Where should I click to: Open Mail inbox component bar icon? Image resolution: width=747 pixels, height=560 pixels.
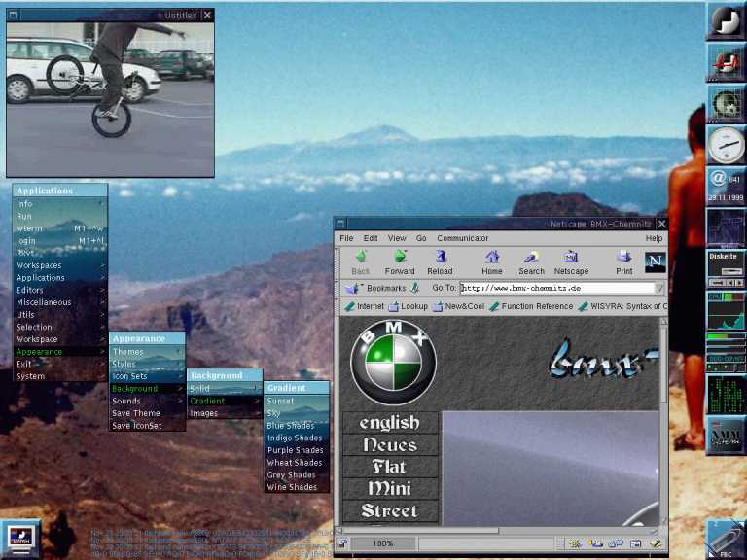click(x=595, y=543)
